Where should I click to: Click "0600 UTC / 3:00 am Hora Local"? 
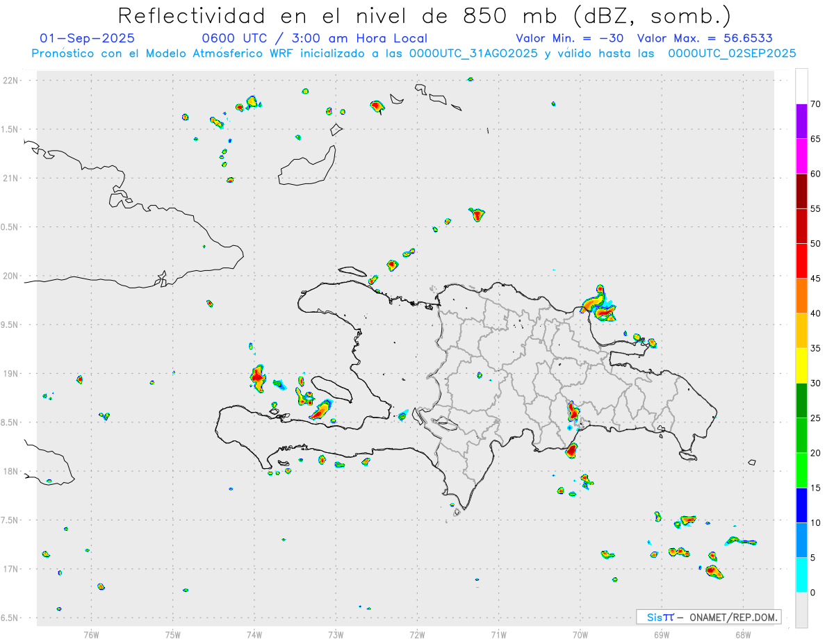click(x=314, y=38)
